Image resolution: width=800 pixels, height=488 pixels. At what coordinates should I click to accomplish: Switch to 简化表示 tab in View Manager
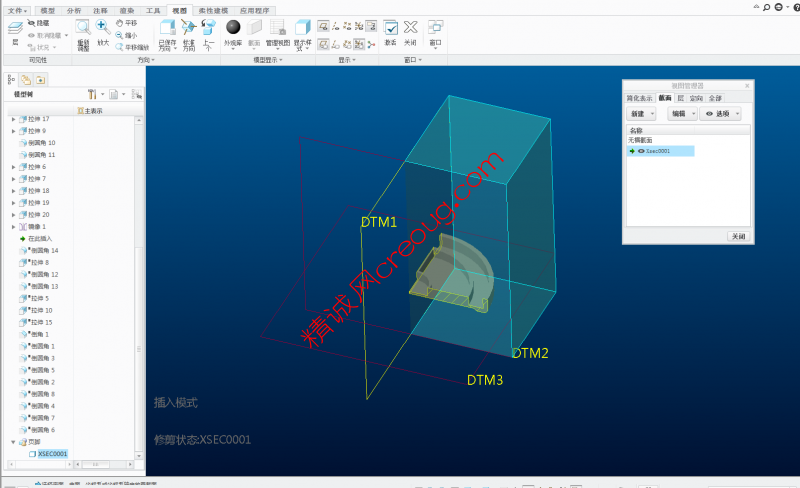(x=640, y=98)
